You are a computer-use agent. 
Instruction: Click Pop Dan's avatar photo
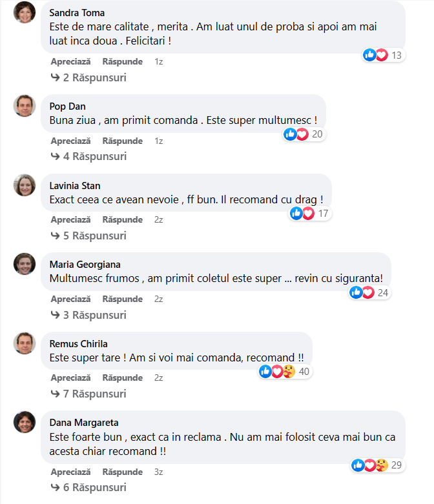25,106
